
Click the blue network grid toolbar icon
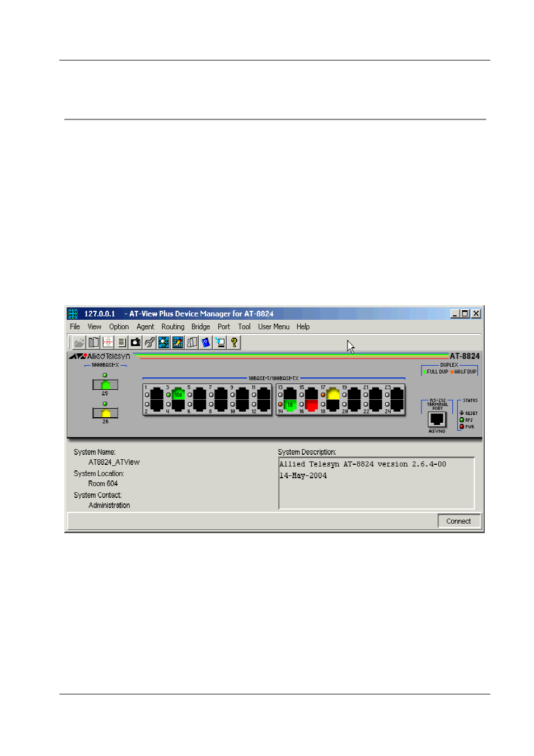[163, 342]
